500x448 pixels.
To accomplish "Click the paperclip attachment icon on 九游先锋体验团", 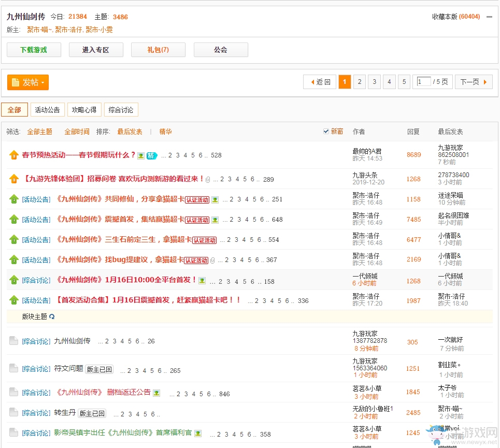I will point(208,180).
